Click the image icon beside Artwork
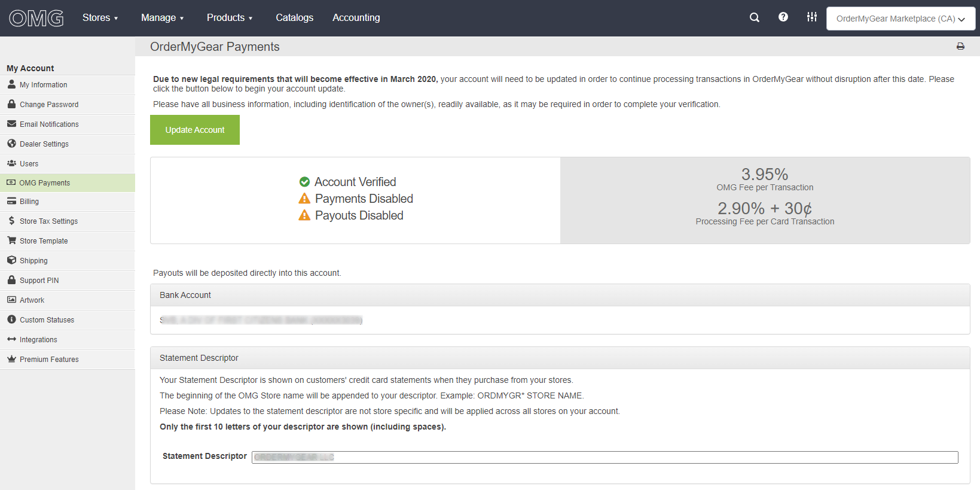This screenshot has width=980, height=490. point(11,300)
